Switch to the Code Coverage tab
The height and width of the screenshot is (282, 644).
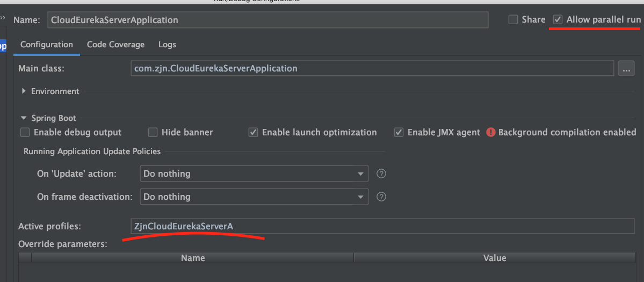(x=115, y=45)
